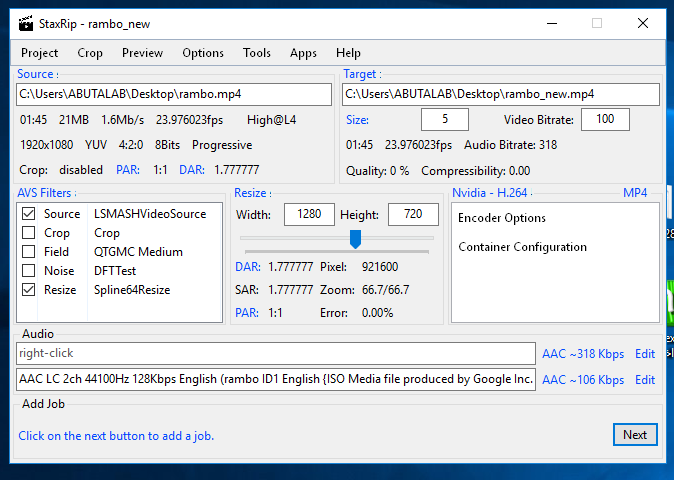Click the resize slider handle
The image size is (674, 480).
(x=354, y=239)
